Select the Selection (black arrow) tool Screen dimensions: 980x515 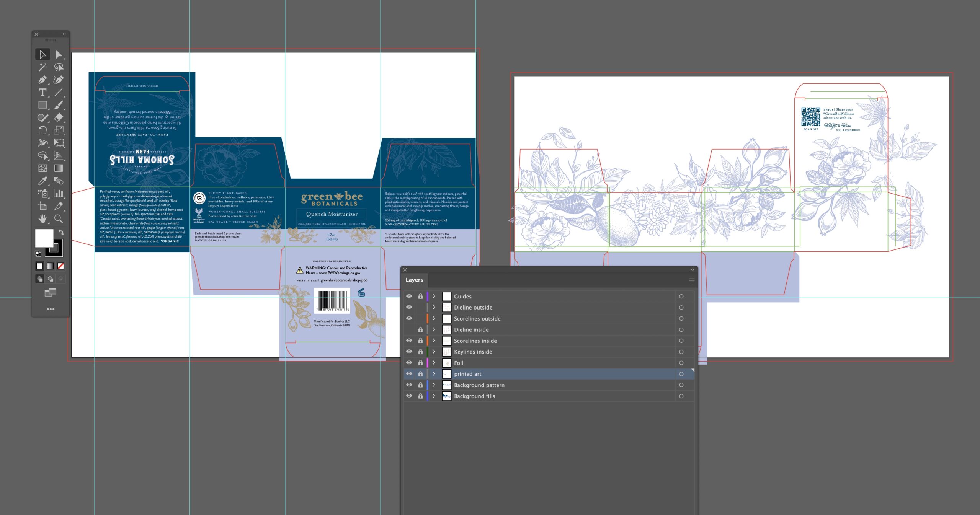[42, 54]
